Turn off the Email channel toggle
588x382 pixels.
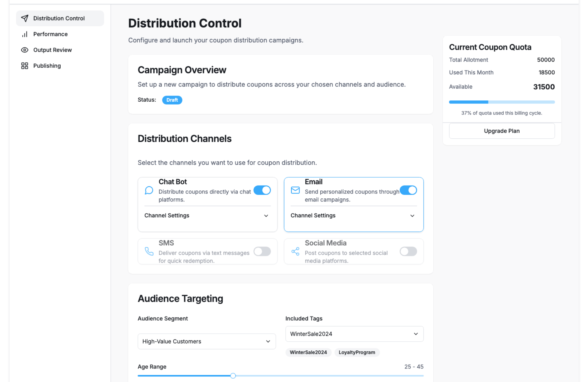coord(408,190)
